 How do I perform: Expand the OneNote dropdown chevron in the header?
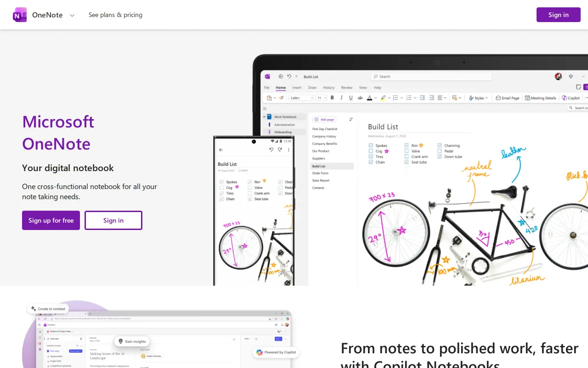click(72, 15)
